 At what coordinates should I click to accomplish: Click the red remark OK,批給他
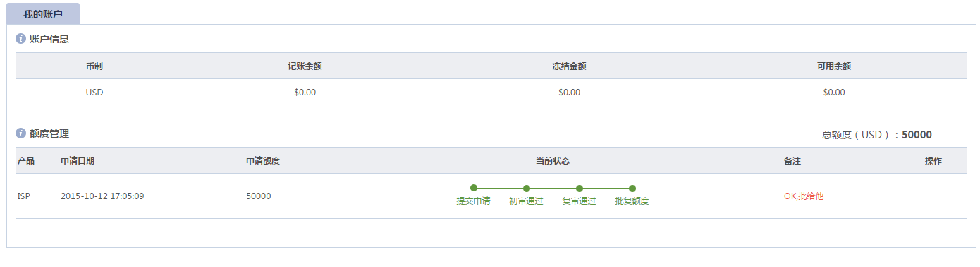click(804, 196)
